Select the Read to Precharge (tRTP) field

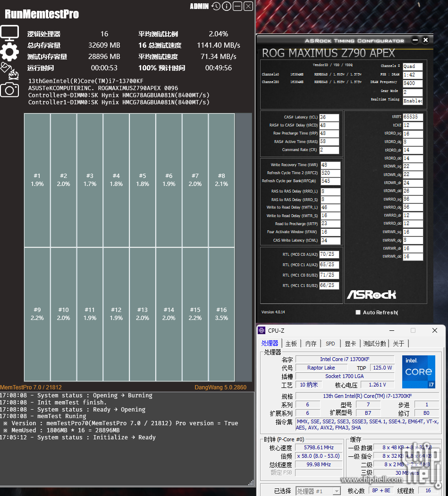pyautogui.click(x=330, y=224)
